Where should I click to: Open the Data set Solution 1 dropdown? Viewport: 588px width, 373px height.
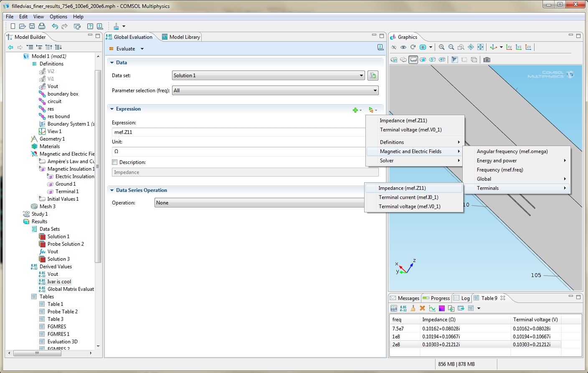(269, 76)
